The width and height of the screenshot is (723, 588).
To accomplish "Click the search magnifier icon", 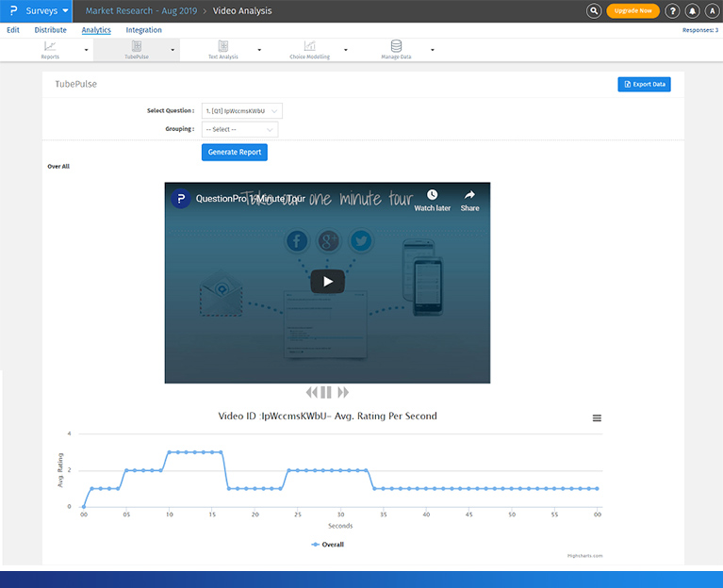I will (x=594, y=10).
